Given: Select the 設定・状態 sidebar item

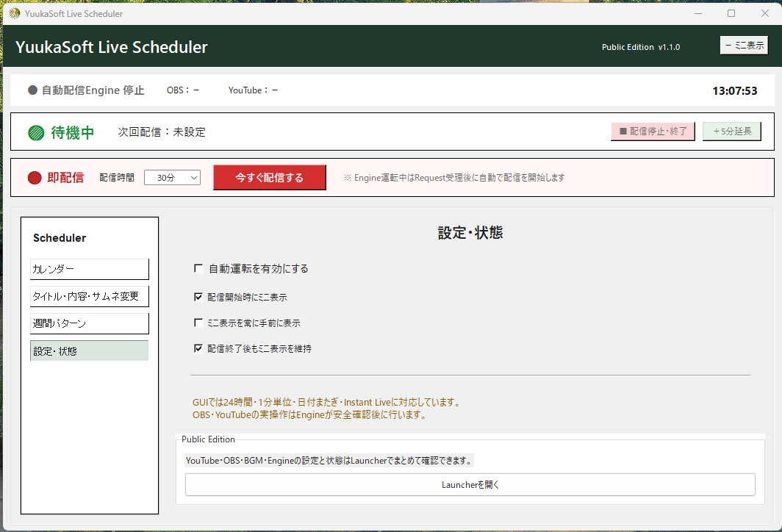Looking at the screenshot, I should tap(89, 351).
